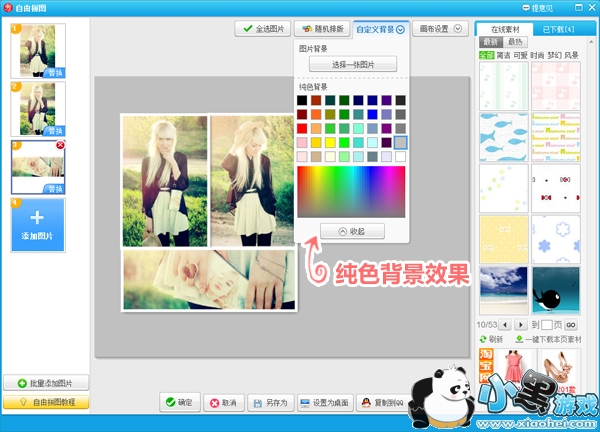Screen dimensions: 600x432
Task: Remove photo 3 with red X icon
Action: pyautogui.click(x=60, y=145)
